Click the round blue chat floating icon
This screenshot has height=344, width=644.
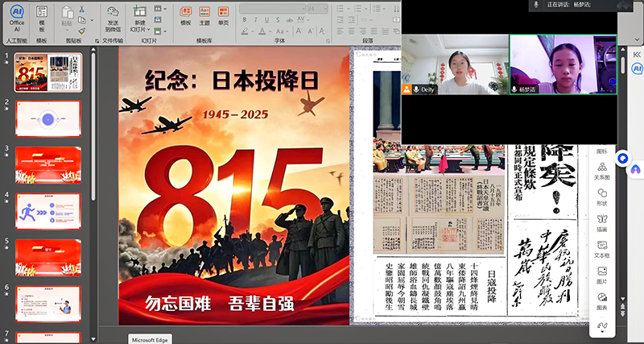pos(623,158)
